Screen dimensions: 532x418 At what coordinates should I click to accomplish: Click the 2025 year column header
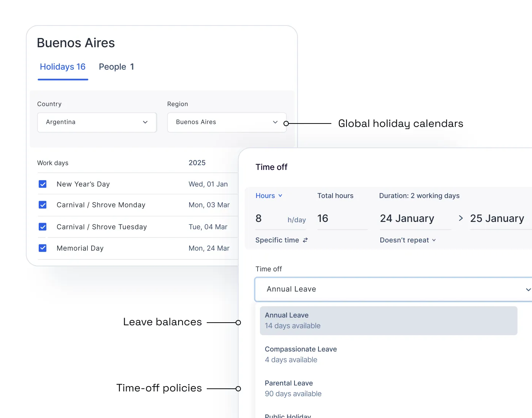click(x=197, y=163)
